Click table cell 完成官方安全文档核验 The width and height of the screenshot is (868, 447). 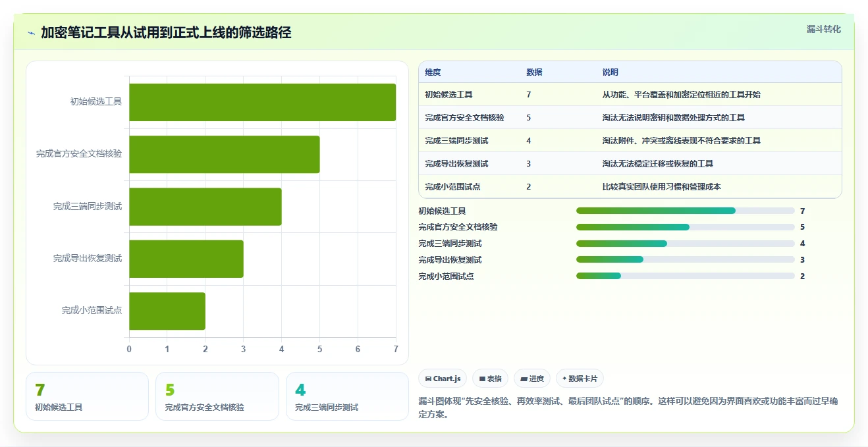464,118
